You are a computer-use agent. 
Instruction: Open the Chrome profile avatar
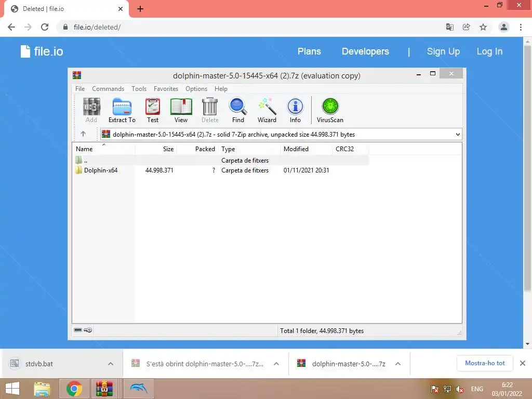pyautogui.click(x=504, y=27)
